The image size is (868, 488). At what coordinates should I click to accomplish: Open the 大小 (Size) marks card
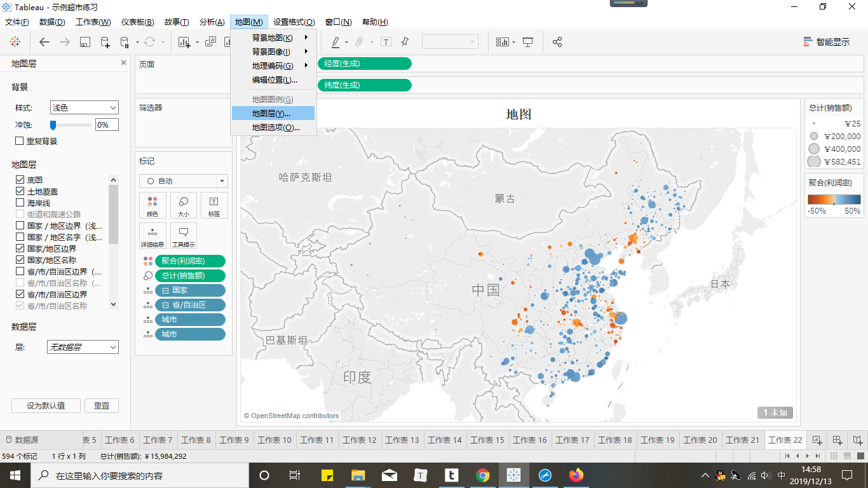click(x=184, y=205)
